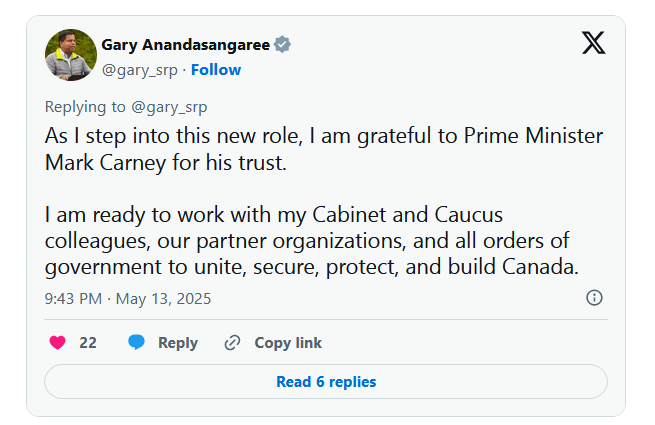
Task: Open Gary Anandasangaree's profile avatar
Action: pos(70,56)
